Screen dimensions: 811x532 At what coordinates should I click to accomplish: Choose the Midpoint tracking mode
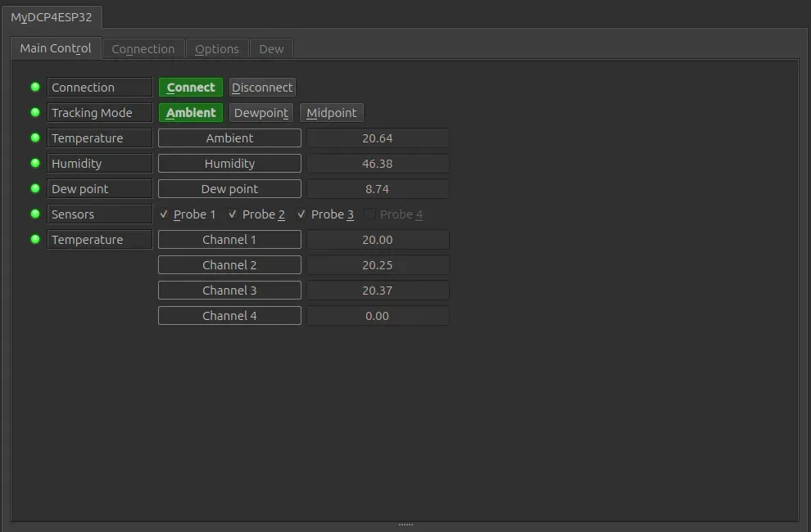(332, 113)
